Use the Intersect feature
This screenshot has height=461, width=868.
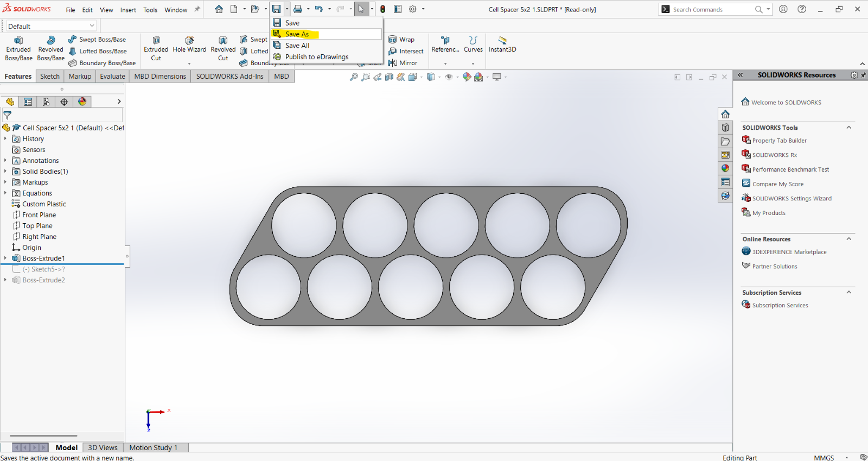(406, 51)
